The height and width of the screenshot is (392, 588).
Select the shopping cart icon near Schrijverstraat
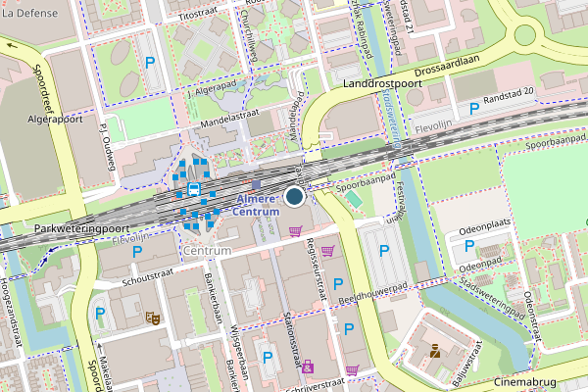coord(353,370)
